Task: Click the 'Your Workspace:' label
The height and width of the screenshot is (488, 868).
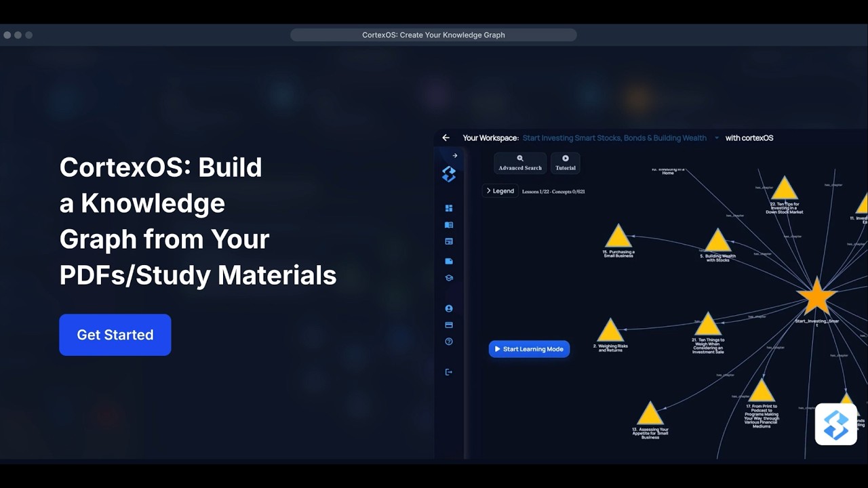Action: pos(491,138)
